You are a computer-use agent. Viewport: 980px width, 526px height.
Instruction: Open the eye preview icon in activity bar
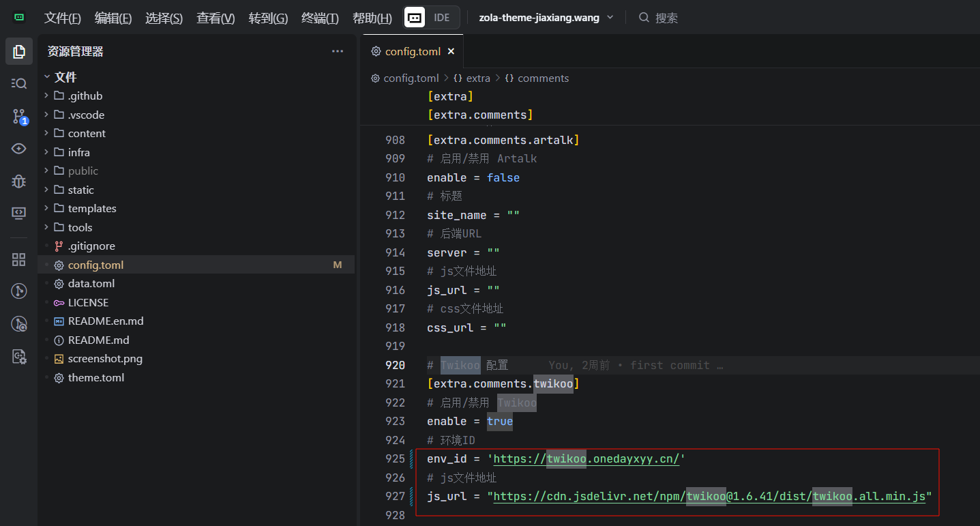click(x=19, y=149)
